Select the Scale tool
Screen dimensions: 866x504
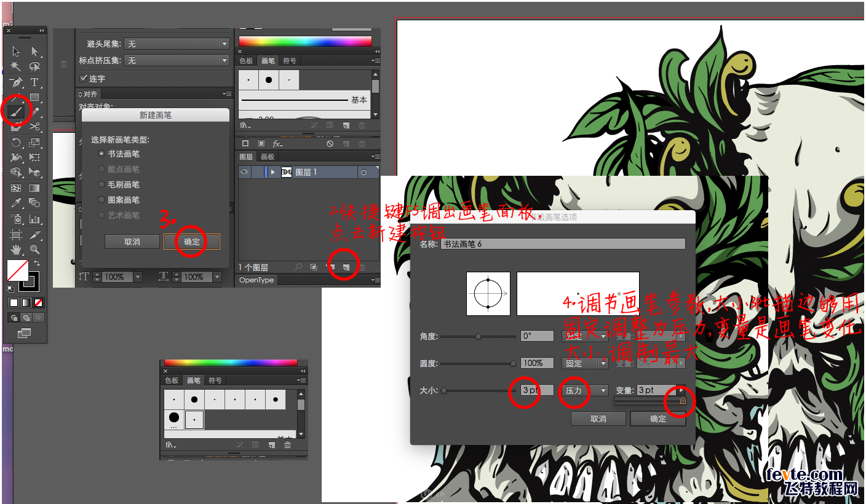[34, 143]
